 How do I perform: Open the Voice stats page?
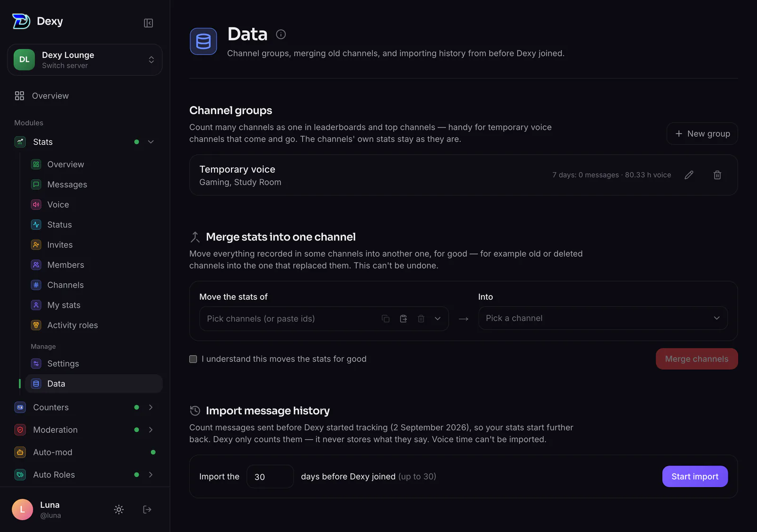94,205
